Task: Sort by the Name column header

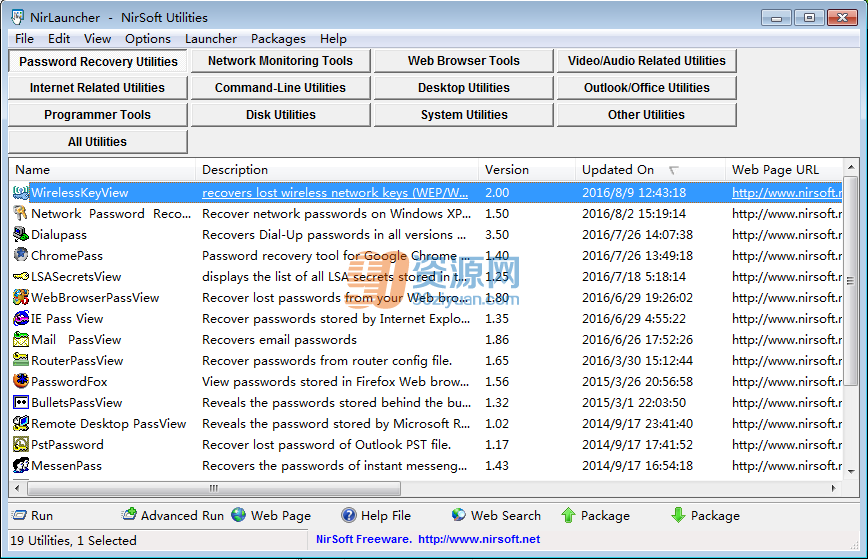Action: (102, 170)
